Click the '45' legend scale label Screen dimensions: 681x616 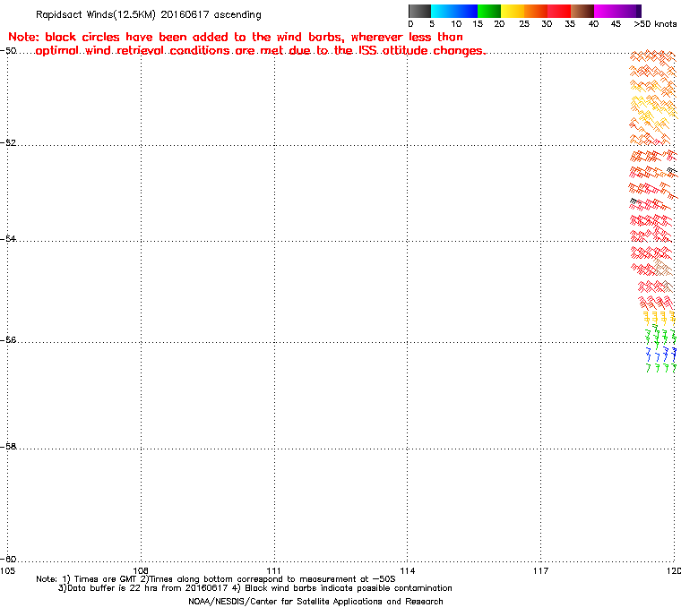click(x=616, y=24)
